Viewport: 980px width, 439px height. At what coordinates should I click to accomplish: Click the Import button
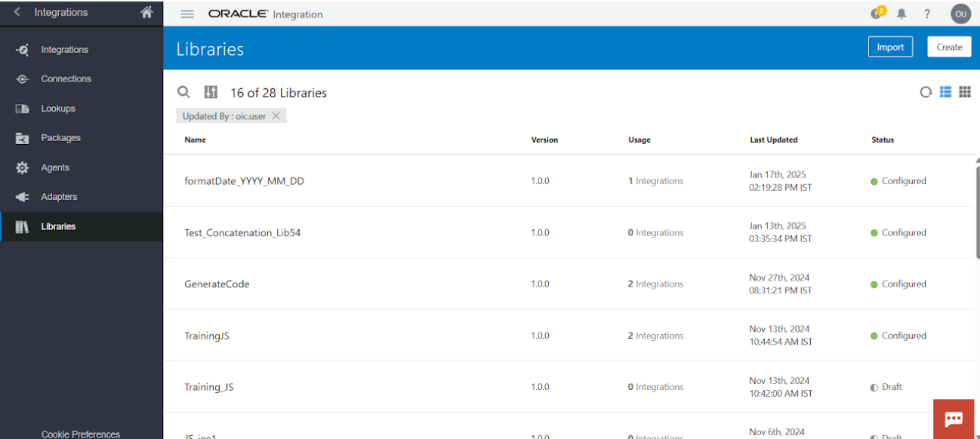[x=890, y=47]
